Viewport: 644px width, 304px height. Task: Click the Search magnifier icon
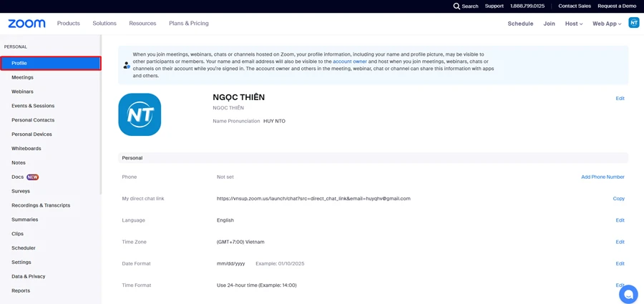(457, 6)
